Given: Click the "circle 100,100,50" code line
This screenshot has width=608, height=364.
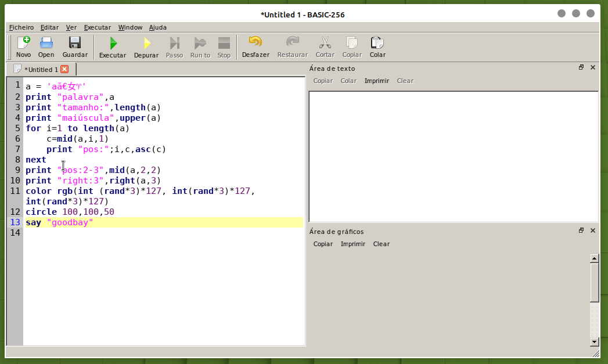Looking at the screenshot, I should point(70,212).
